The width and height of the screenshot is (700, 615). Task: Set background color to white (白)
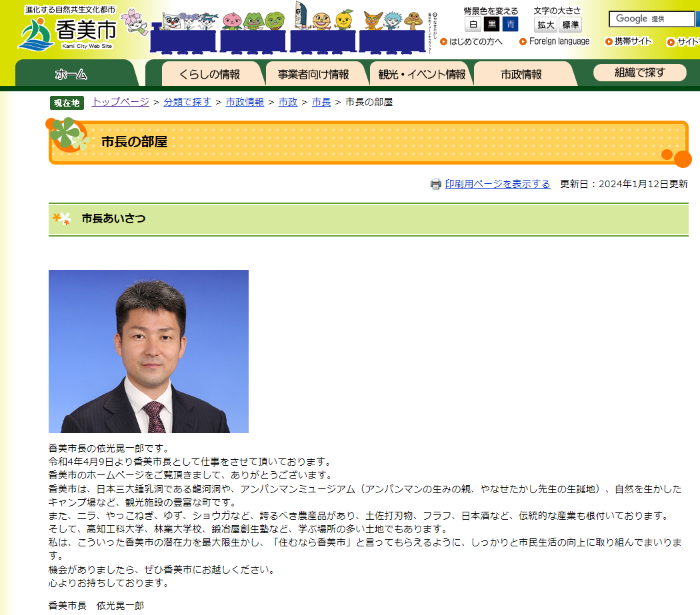point(473,25)
